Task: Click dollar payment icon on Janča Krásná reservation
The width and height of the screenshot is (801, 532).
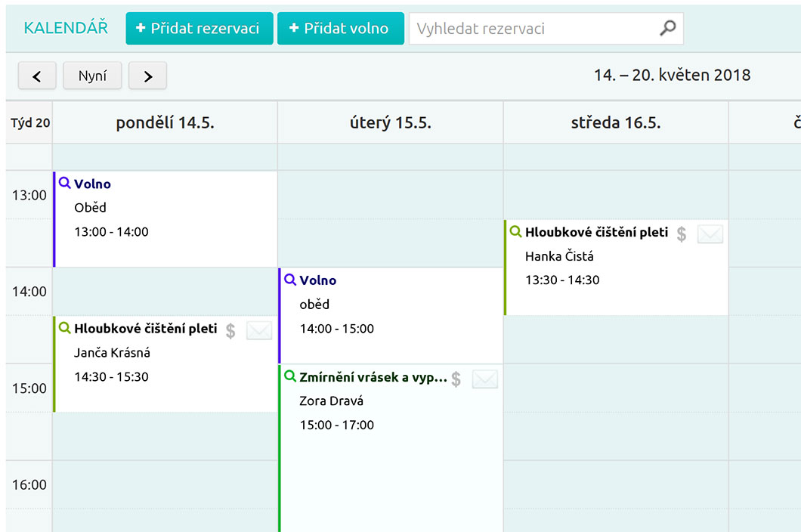Action: coord(230,330)
